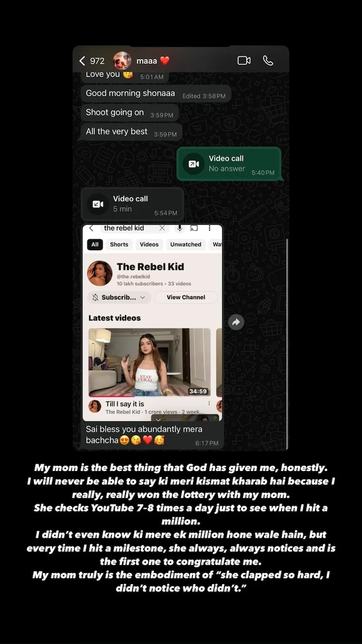The image size is (362, 644).
Task: Select the Shorts filter tab
Action: tap(119, 244)
